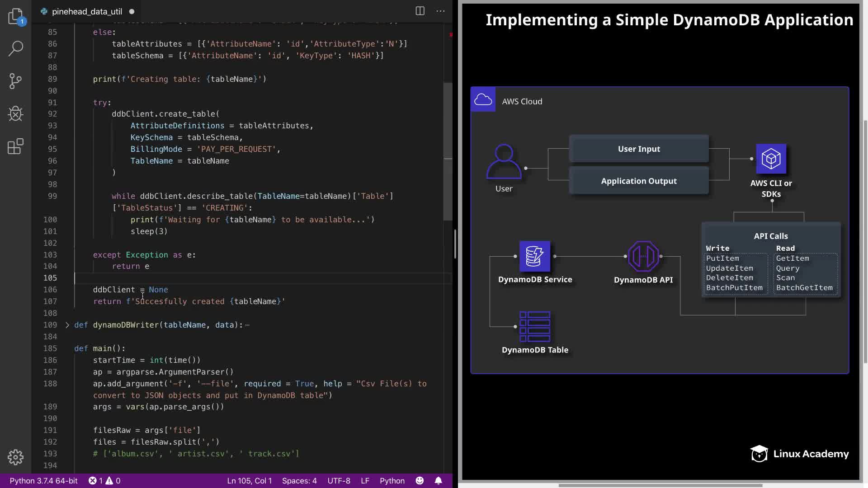Open the Python language mode selector
Screen dimensions: 868x488
[x=392, y=481]
